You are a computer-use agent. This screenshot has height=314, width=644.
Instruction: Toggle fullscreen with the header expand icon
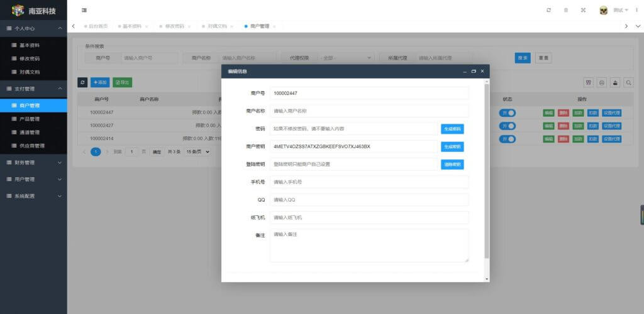(583, 10)
